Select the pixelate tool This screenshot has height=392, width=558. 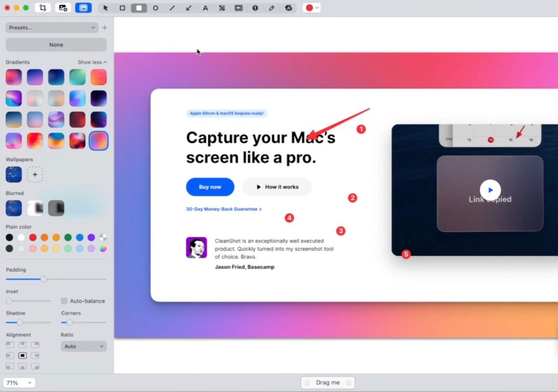pyautogui.click(x=222, y=8)
